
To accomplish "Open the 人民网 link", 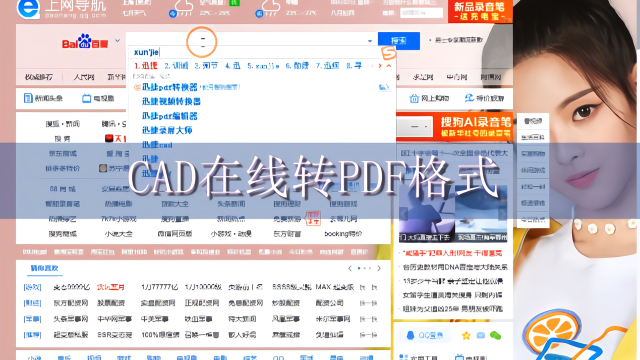I will pos(84,77).
